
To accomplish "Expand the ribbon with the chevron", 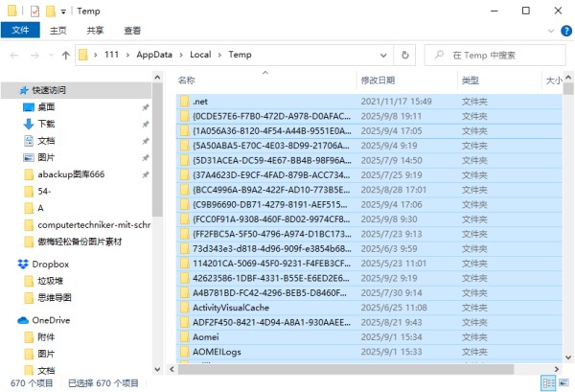I will coord(551,31).
